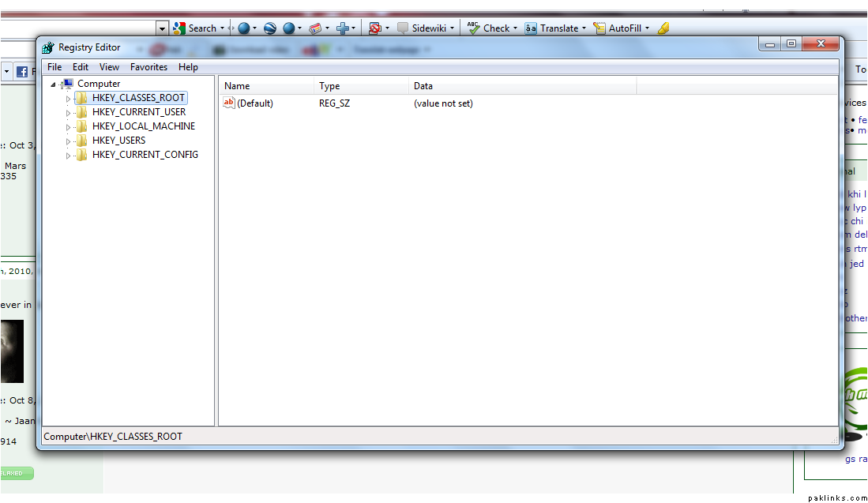Open the Edit menu in Registry Editor

[81, 67]
